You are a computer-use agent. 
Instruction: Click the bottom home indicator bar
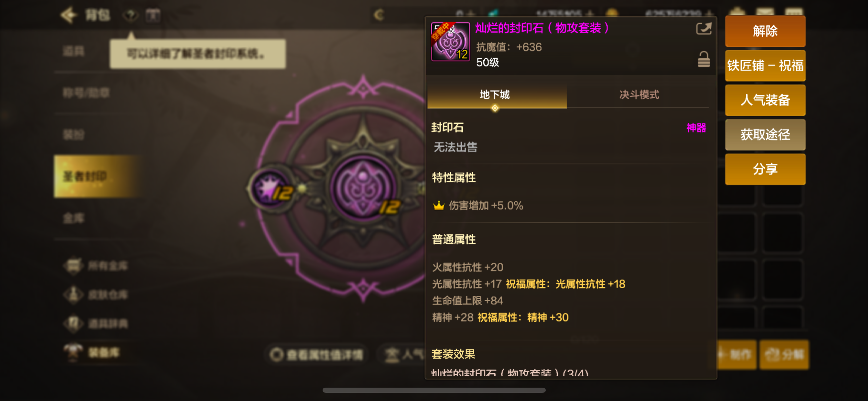click(434, 390)
